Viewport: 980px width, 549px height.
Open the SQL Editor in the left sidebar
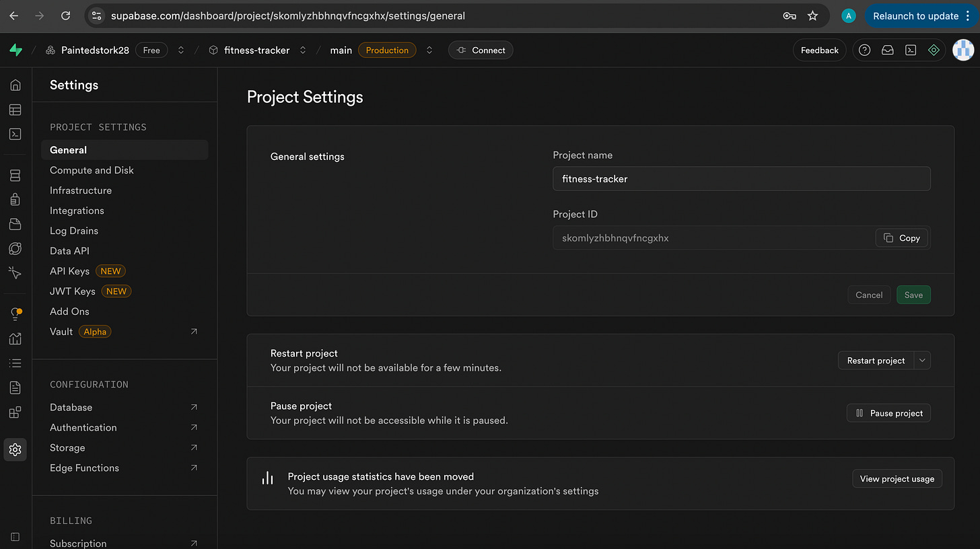click(15, 134)
